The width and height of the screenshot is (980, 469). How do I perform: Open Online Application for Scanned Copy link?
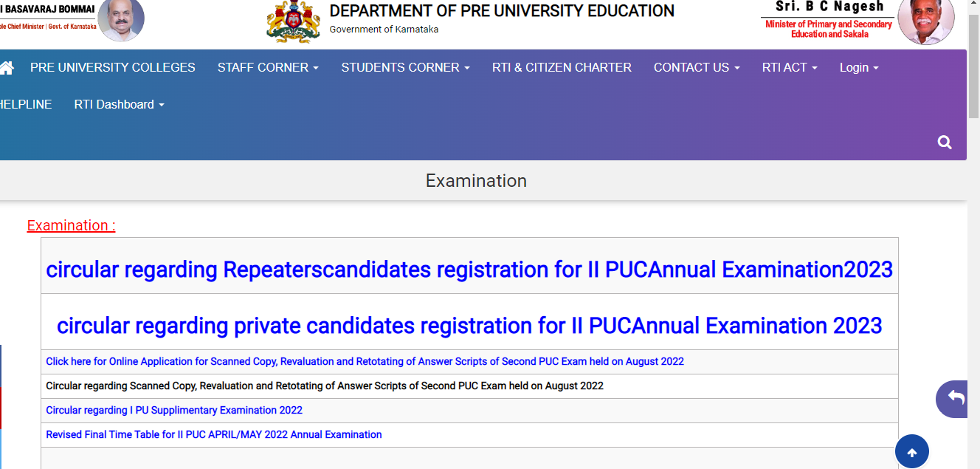[365, 361]
